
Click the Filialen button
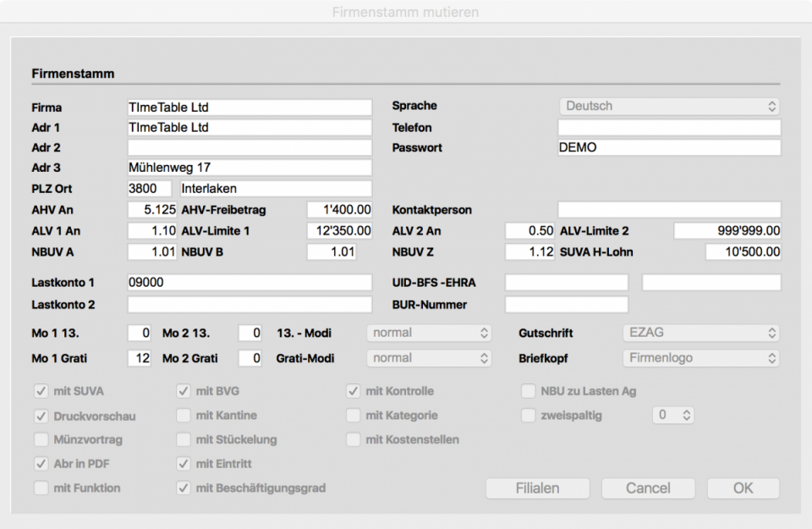pos(537,488)
